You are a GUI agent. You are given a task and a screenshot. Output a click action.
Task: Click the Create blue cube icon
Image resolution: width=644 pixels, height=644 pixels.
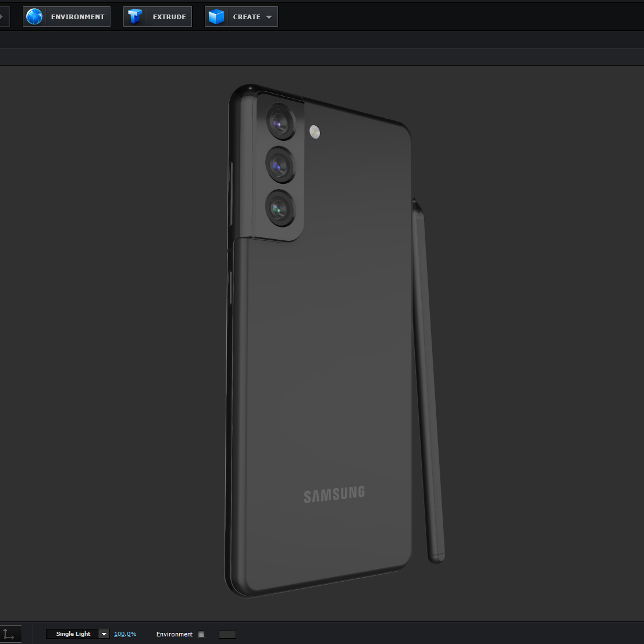216,17
